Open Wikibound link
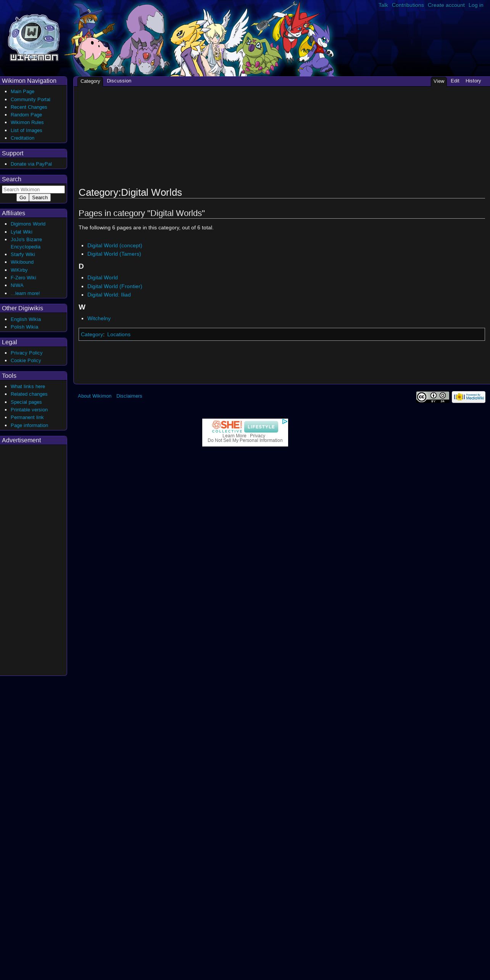 coord(22,262)
